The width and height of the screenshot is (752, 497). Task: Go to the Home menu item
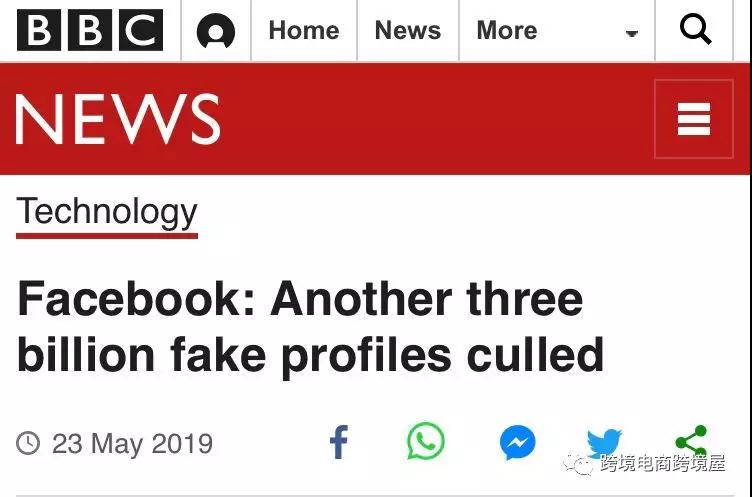click(x=304, y=31)
